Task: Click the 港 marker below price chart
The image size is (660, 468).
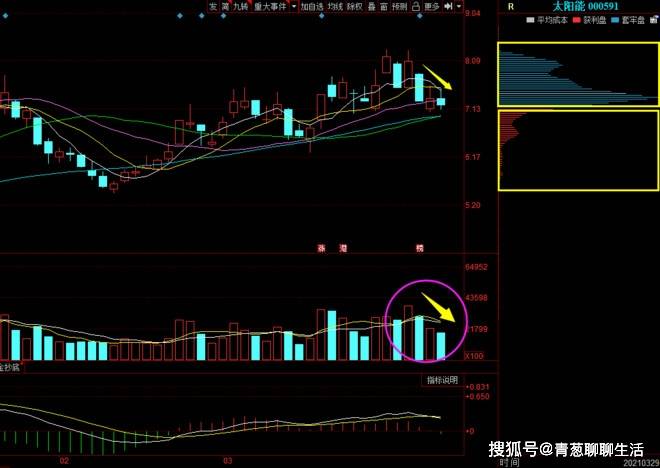Action: click(343, 248)
